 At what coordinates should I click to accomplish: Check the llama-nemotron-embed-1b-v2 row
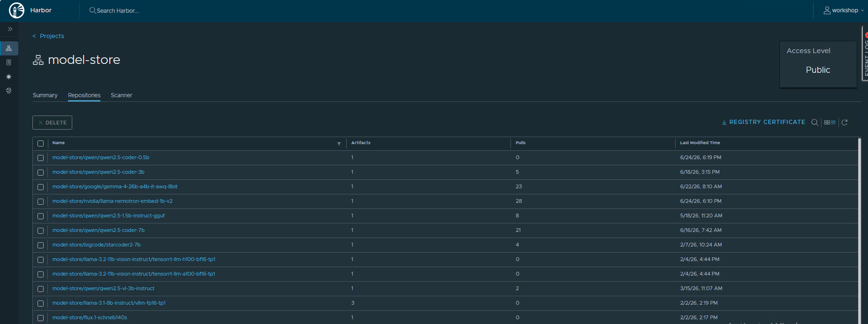click(x=41, y=202)
